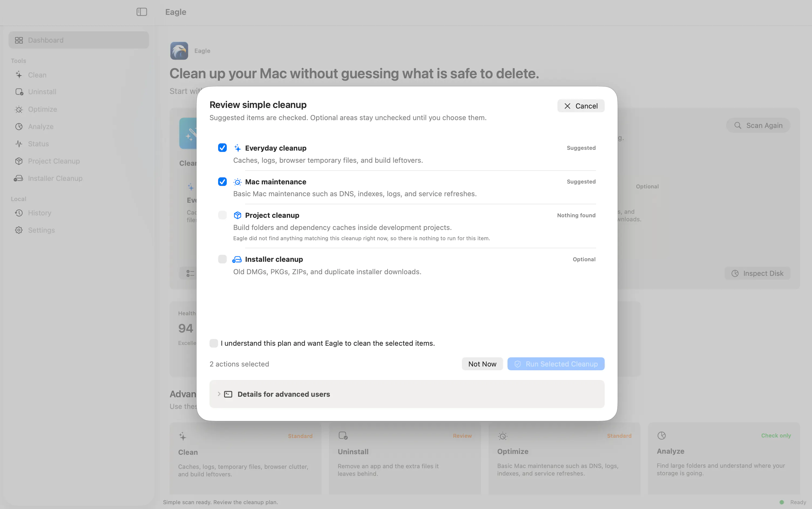Click the sparkle icon on the Clean card
The width and height of the screenshot is (812, 509).
tap(182, 436)
